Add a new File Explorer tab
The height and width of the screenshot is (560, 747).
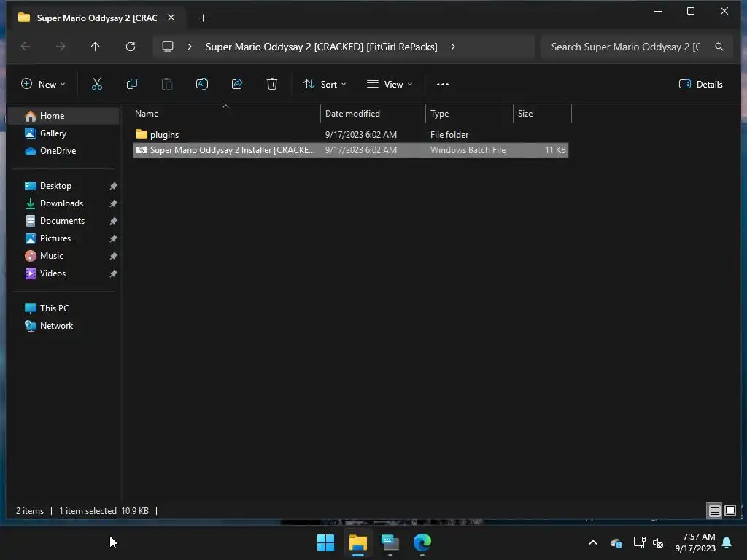coord(203,18)
